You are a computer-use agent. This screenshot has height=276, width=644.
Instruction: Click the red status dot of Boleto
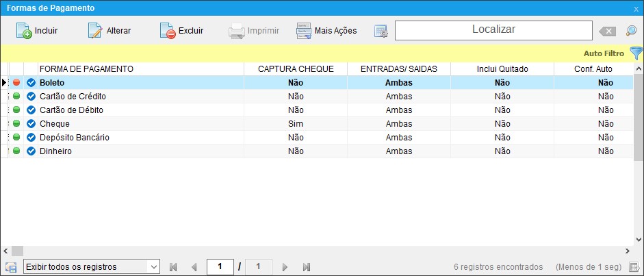tap(16, 83)
